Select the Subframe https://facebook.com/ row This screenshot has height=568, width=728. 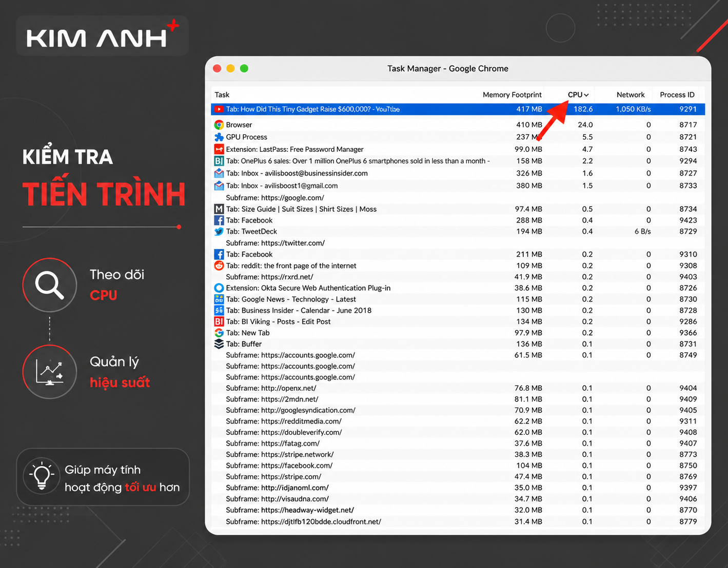(x=458, y=465)
